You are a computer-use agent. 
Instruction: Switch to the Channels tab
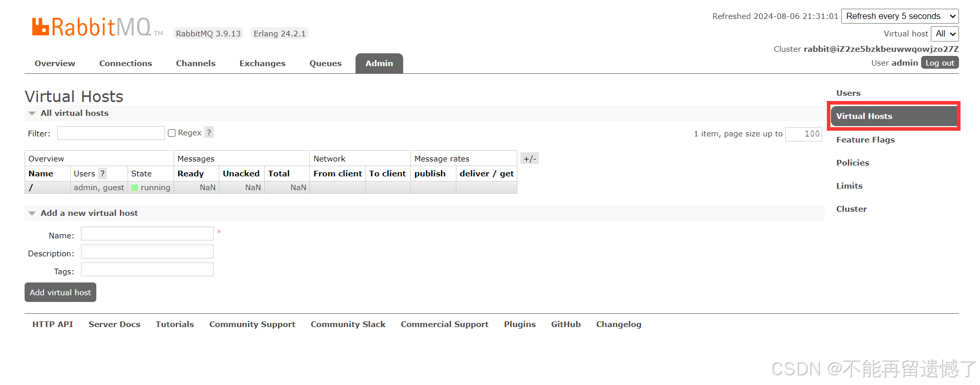196,63
